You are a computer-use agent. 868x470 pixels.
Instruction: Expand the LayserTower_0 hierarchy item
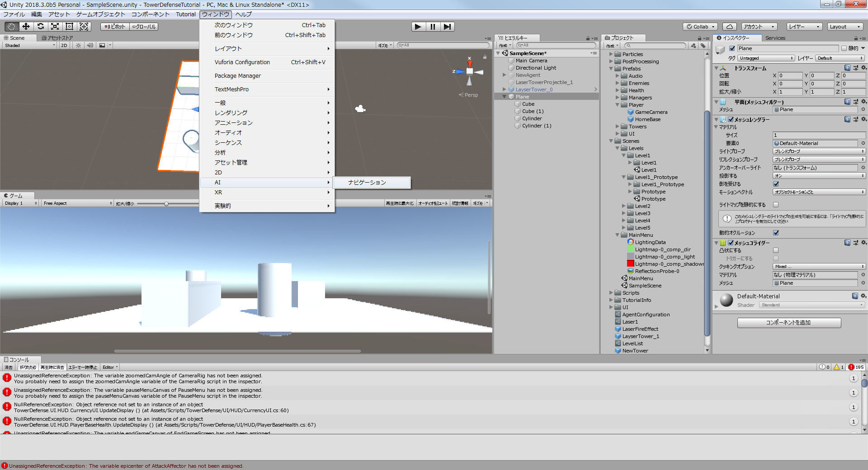[505, 89]
